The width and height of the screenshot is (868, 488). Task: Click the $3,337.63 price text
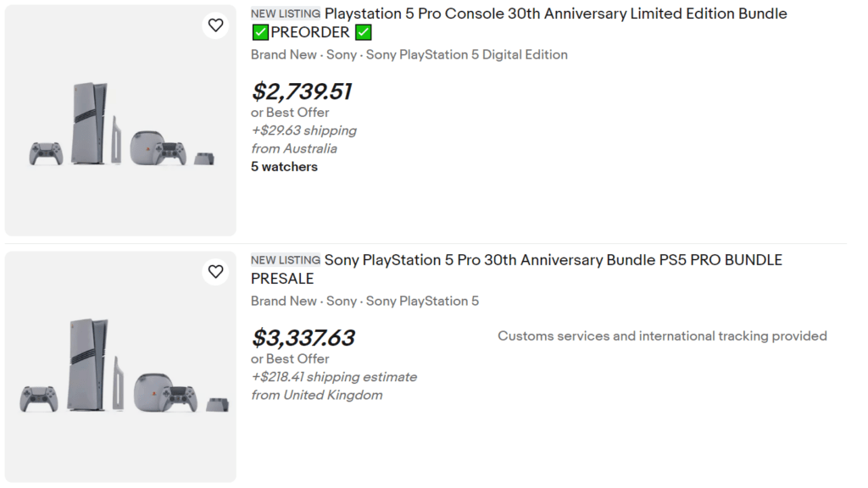[x=302, y=337]
